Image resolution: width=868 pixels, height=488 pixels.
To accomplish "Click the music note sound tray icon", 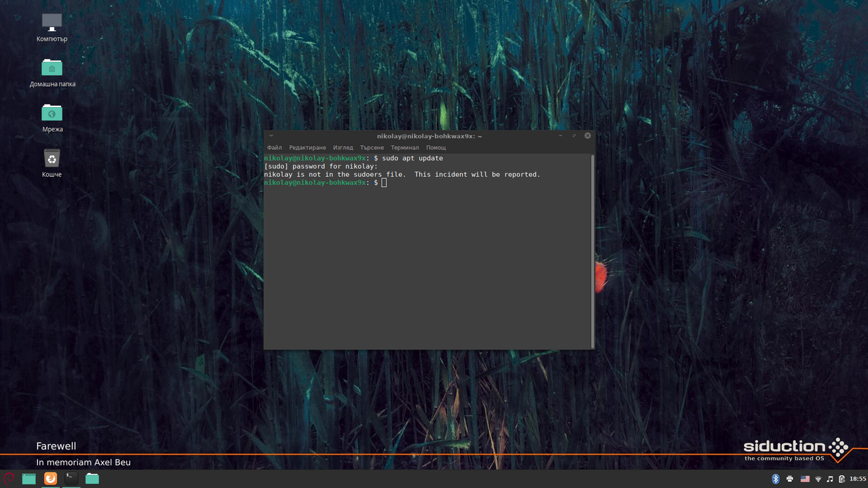I will pyautogui.click(x=830, y=479).
